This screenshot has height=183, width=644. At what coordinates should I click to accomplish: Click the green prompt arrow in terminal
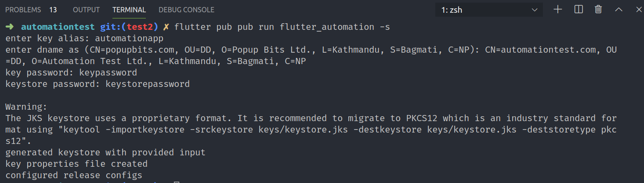click(10, 27)
